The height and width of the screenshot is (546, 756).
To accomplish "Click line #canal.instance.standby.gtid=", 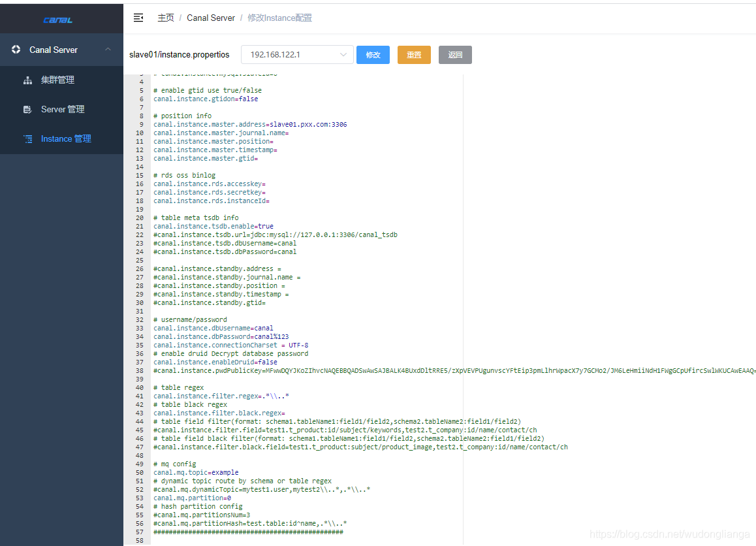I will (x=210, y=303).
